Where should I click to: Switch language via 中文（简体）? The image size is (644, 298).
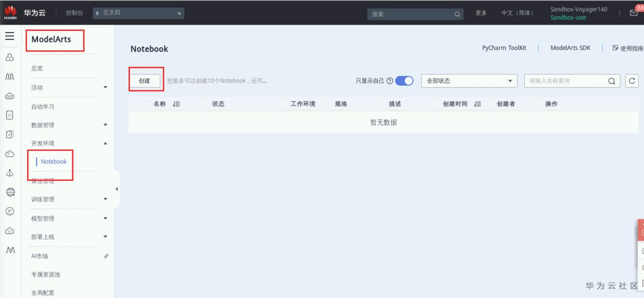point(517,13)
